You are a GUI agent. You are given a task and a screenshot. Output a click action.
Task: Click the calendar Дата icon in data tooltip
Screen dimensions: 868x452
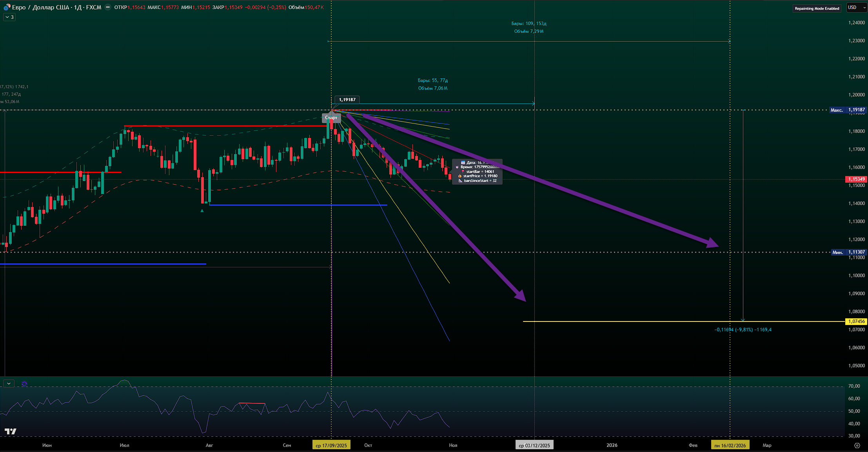(x=463, y=163)
